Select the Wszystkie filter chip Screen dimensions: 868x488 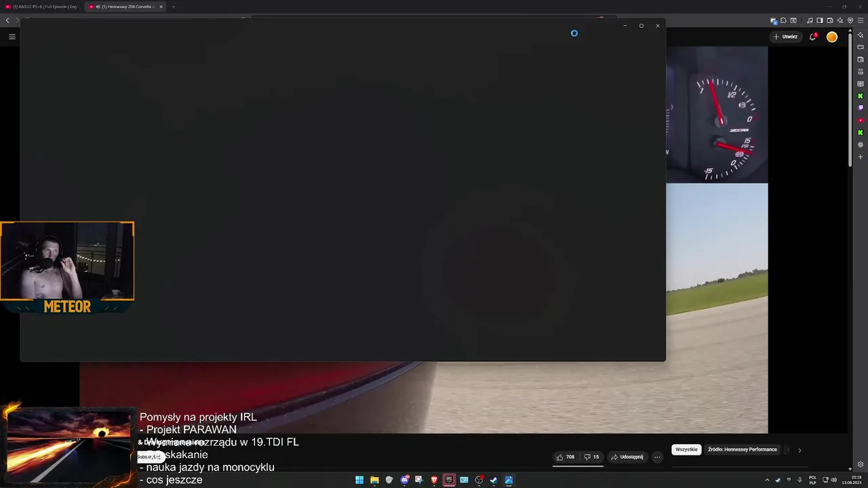coord(686,449)
